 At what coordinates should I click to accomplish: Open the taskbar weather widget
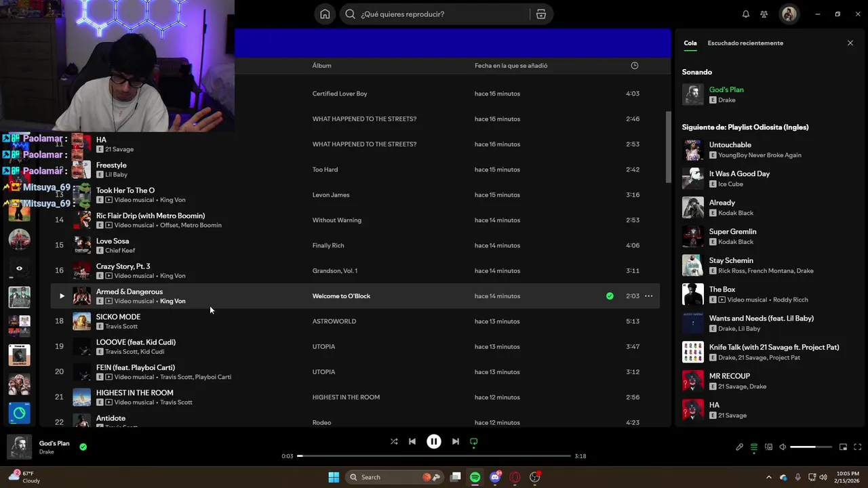24,477
